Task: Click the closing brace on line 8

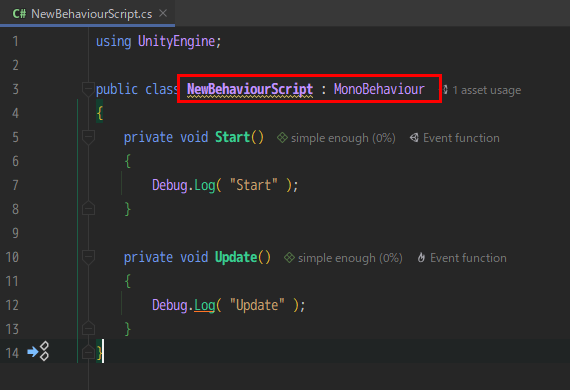Action: coord(128,209)
